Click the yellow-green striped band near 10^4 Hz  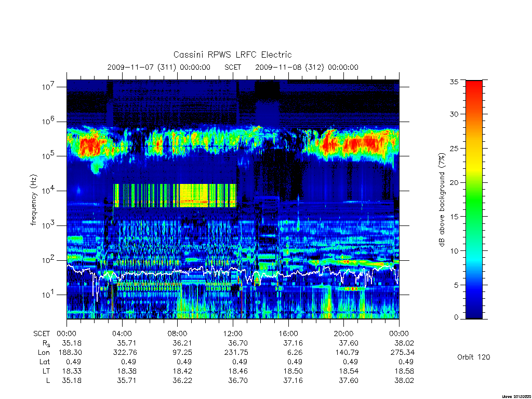coord(175,196)
